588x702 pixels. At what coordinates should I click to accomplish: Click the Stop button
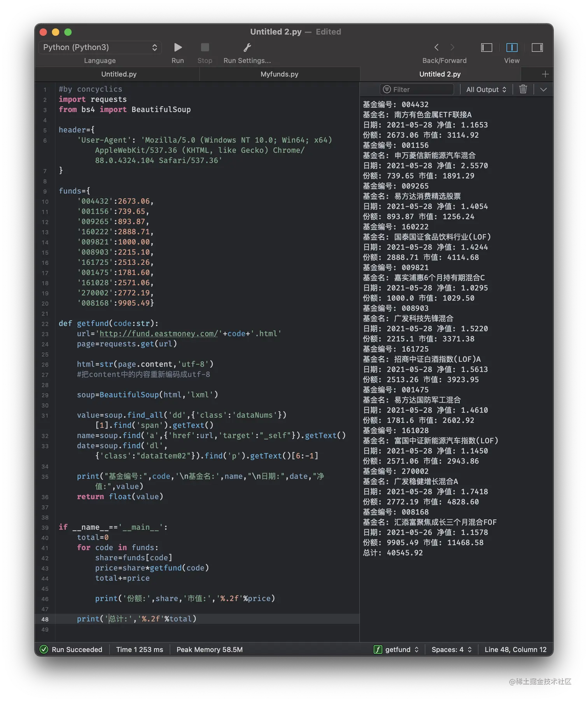pyautogui.click(x=205, y=47)
